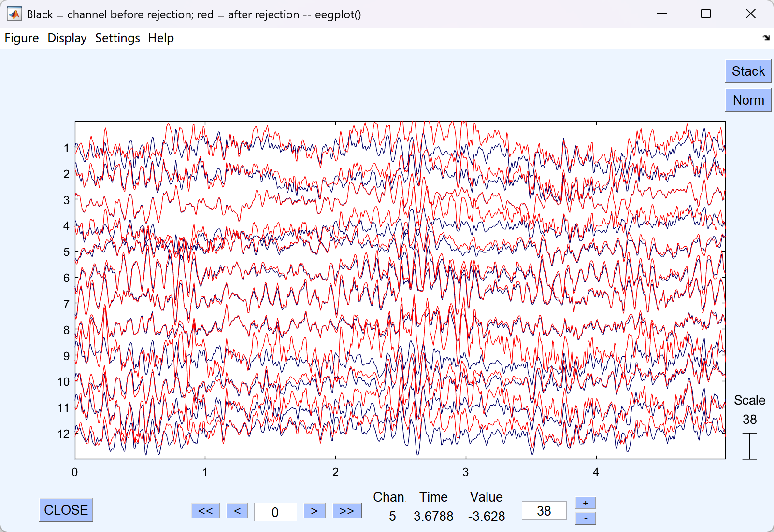Click the CLOSE button
The height and width of the screenshot is (532, 774).
66,510
